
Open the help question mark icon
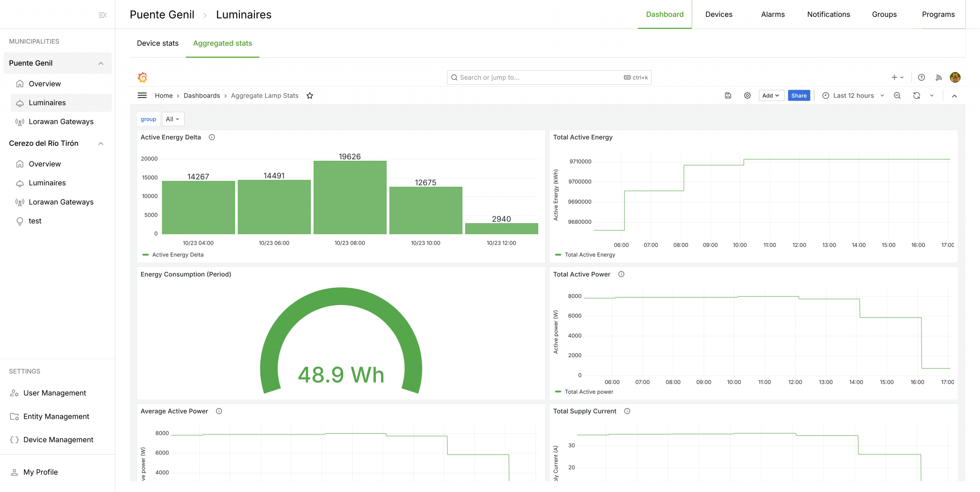[921, 77]
